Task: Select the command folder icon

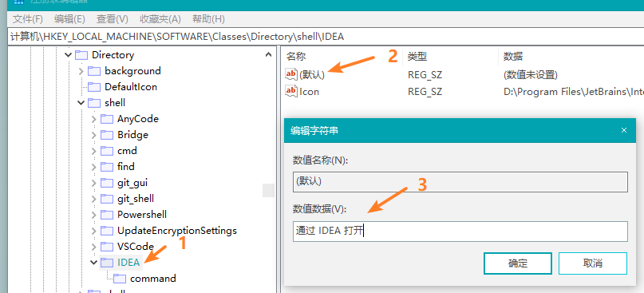Action: [120, 279]
